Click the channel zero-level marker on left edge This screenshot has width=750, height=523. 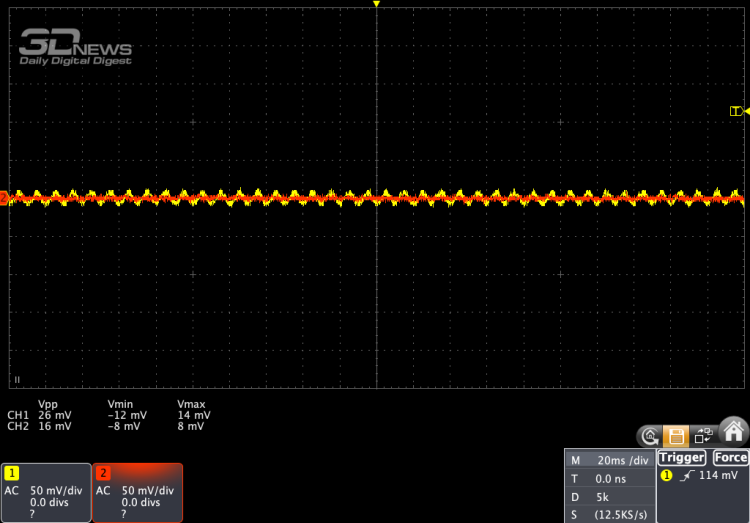[4, 198]
